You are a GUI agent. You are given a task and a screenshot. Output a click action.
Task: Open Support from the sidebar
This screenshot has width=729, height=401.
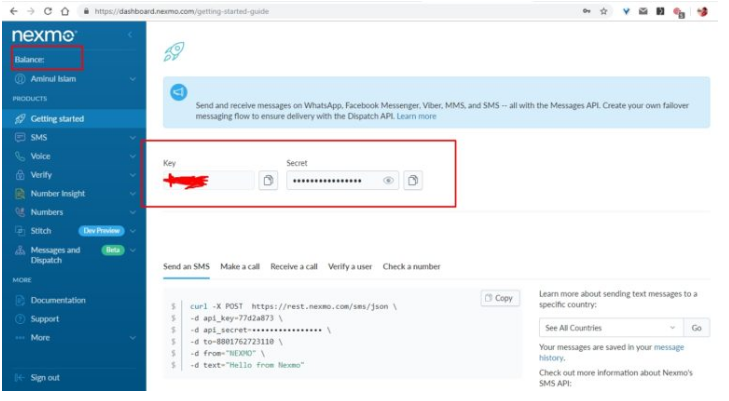(x=45, y=319)
